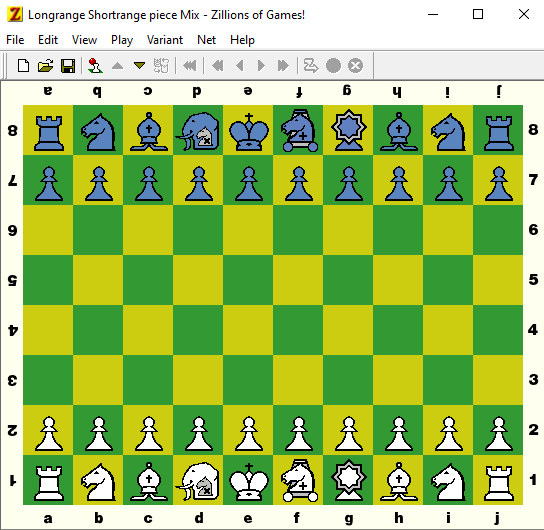
Task: Click the Z arrow move-now icon
Action: [311, 66]
